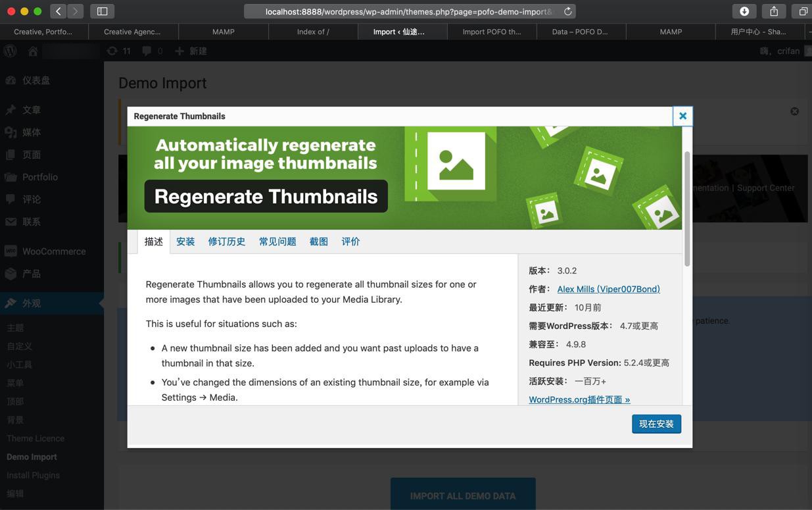Click the Safari share icon
The image size is (812, 510).
774,11
